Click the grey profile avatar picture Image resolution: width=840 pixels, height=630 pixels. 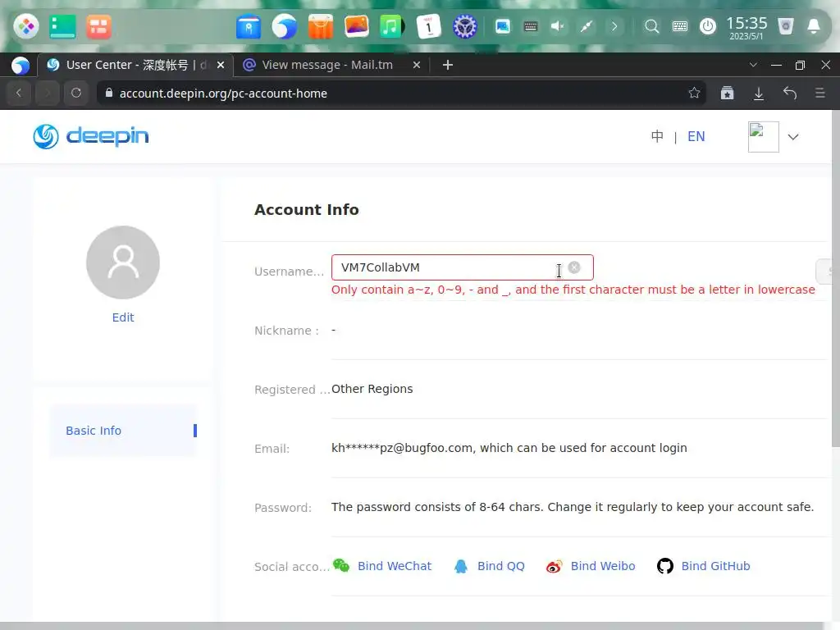[x=123, y=262]
